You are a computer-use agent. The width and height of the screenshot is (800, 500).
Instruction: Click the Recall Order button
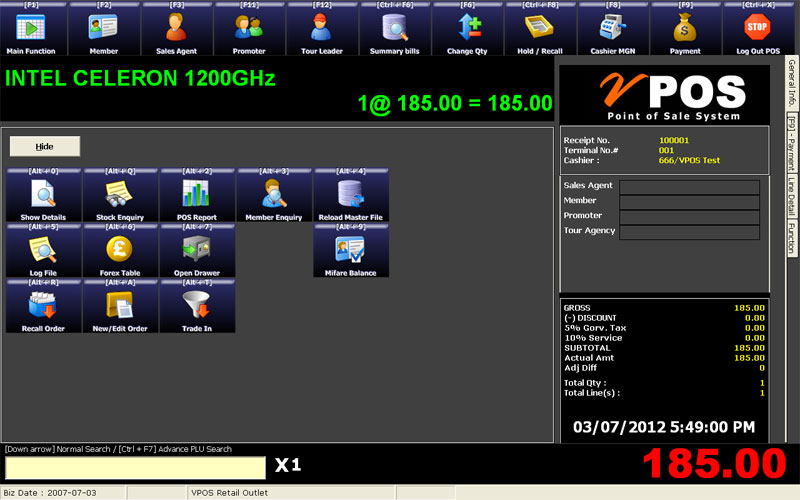(43, 306)
